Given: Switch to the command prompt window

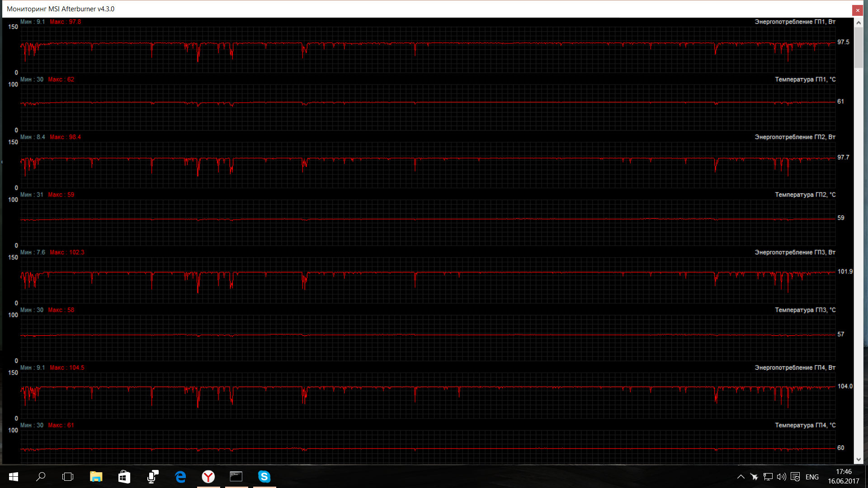Looking at the screenshot, I should point(236,477).
